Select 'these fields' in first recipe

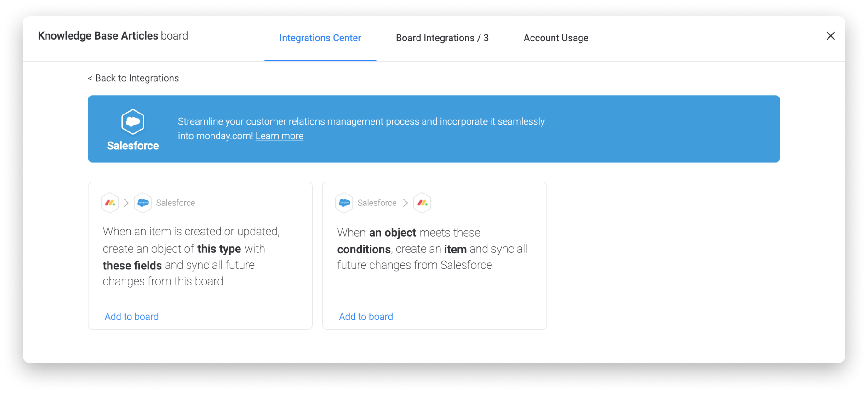tap(132, 265)
